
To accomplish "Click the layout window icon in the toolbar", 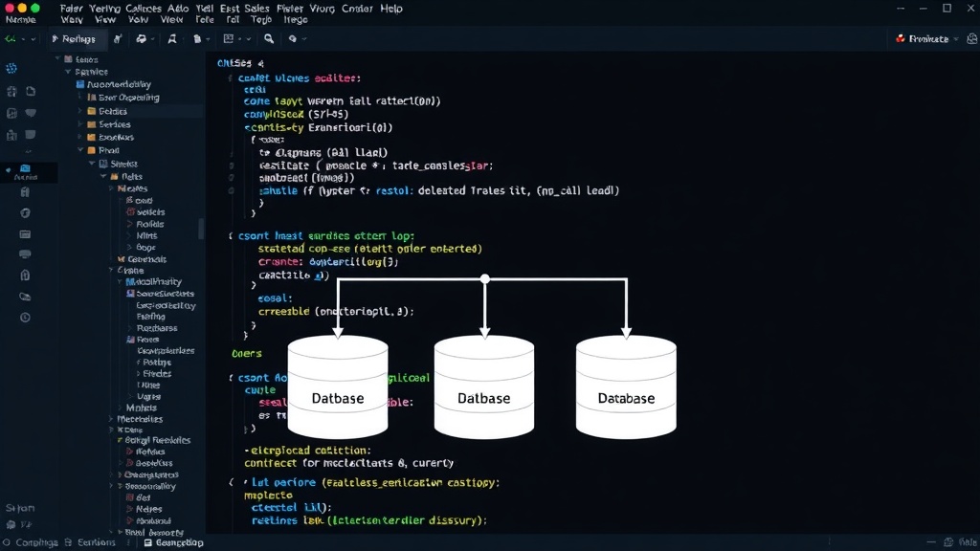I will [228, 38].
